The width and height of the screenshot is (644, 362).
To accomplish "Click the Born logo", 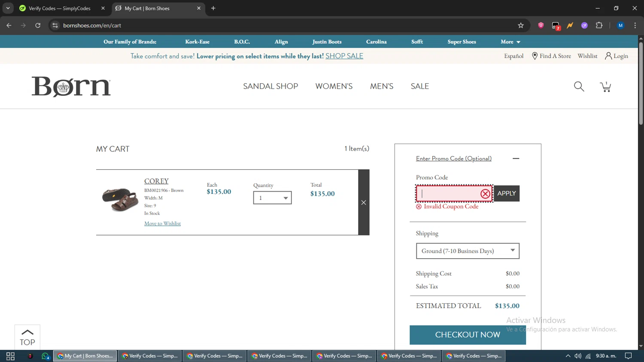I will pos(71,87).
